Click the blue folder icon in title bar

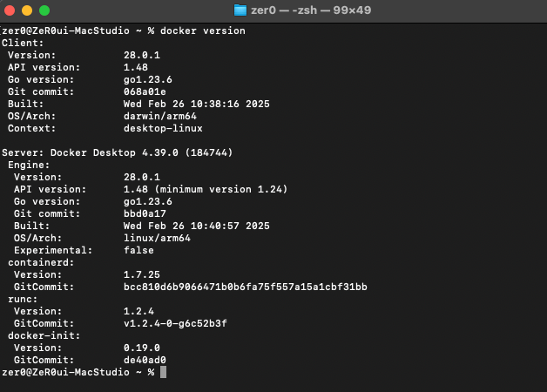click(x=240, y=10)
